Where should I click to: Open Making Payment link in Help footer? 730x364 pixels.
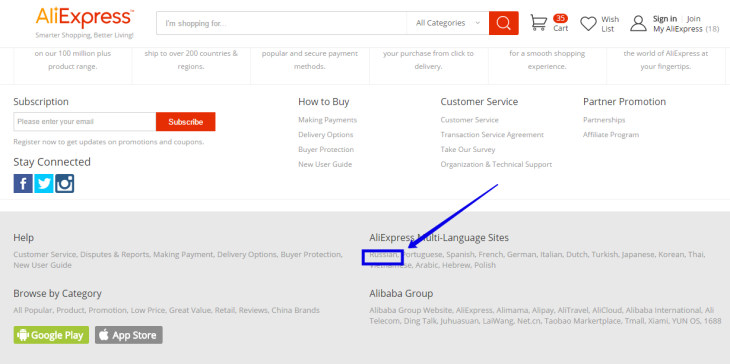(183, 255)
